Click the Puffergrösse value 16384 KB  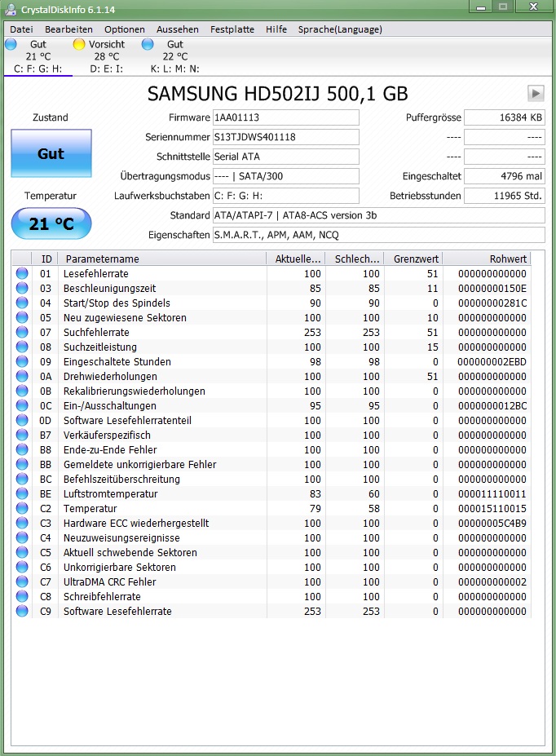pos(505,117)
